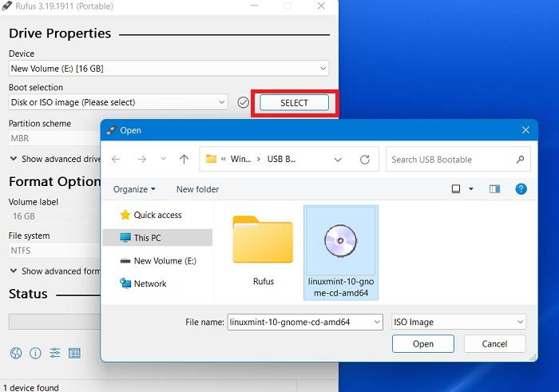
Task: Open the Organize menu
Action: 134,189
